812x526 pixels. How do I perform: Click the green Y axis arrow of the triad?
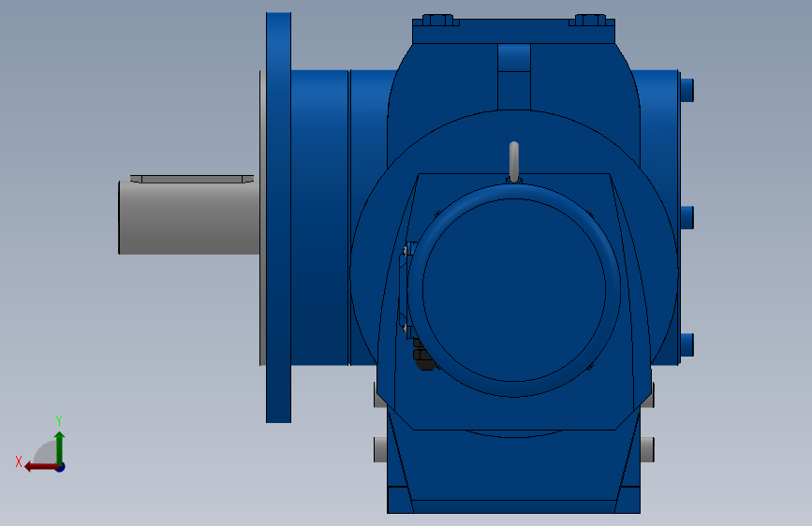(60, 446)
